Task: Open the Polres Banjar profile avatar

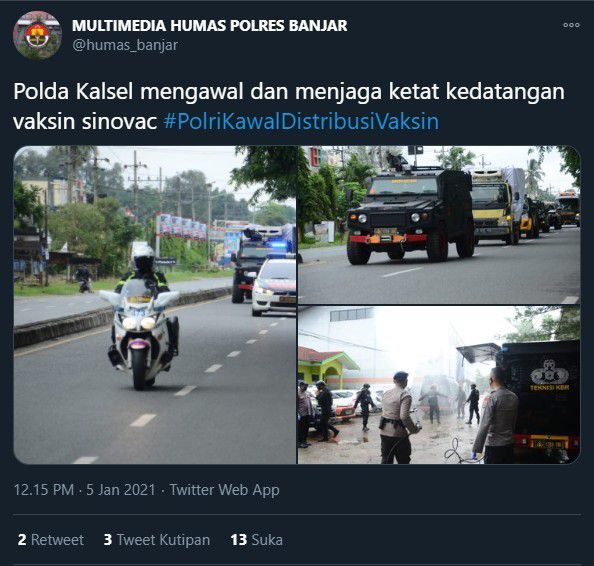Action: pyautogui.click(x=37, y=35)
